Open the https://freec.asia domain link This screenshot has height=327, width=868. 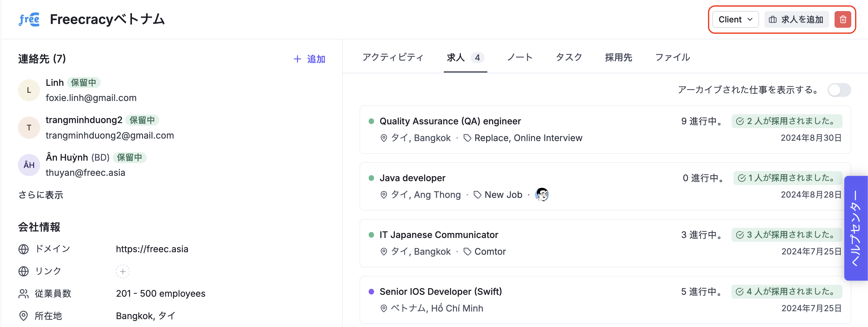pyautogui.click(x=152, y=249)
